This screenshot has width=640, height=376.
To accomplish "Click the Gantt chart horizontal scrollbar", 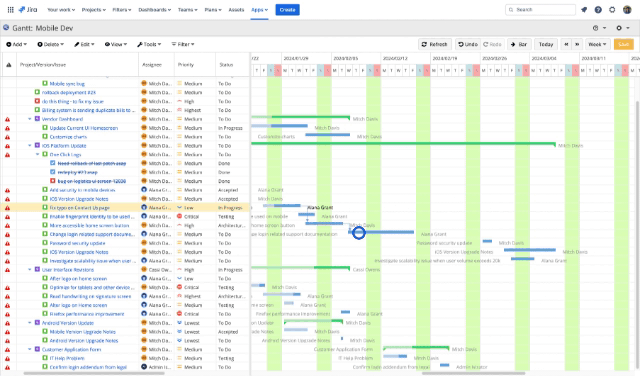I will [x=473, y=373].
